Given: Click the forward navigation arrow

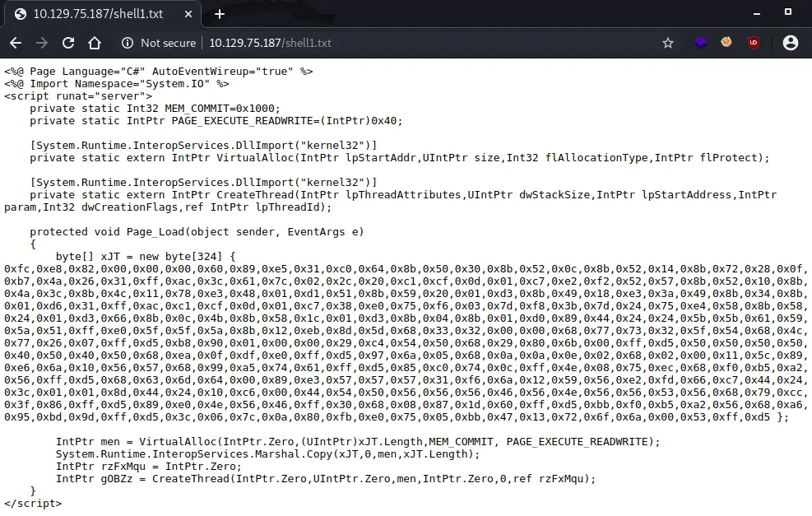Looking at the screenshot, I should (x=42, y=43).
